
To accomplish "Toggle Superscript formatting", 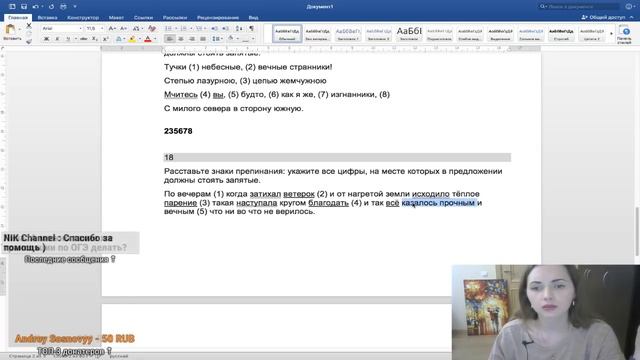I will pyautogui.click(x=105, y=39).
